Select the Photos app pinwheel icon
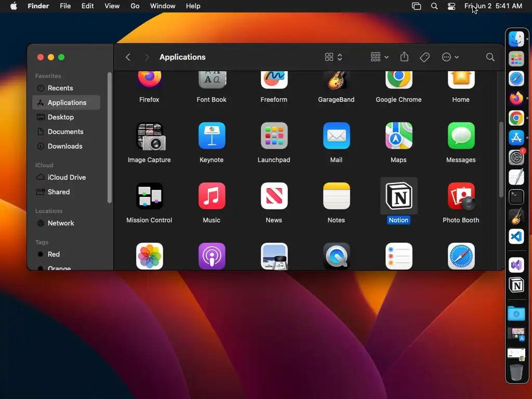This screenshot has width=532, height=399. coord(149,256)
